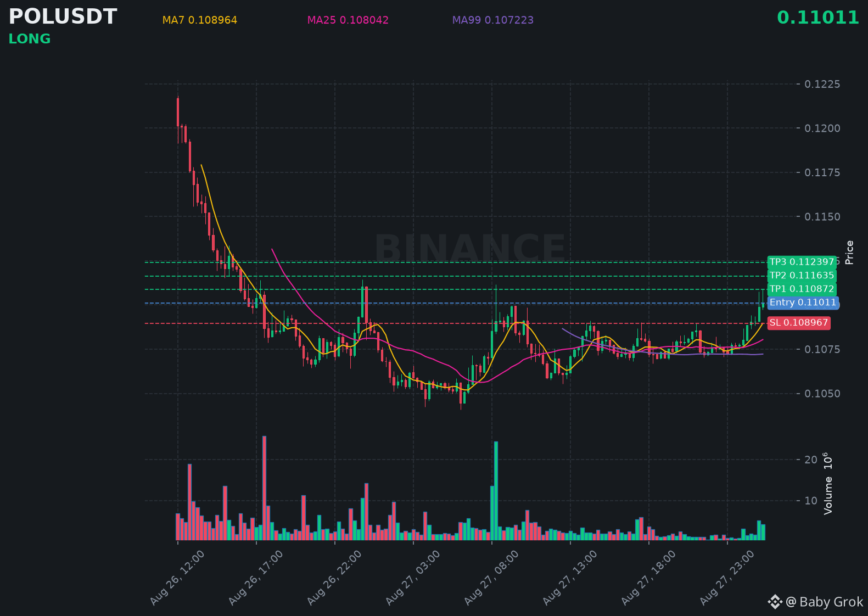Viewport: 868px width, 616px height.
Task: Select the MA99 0.107223 legend entry
Action: point(493,20)
